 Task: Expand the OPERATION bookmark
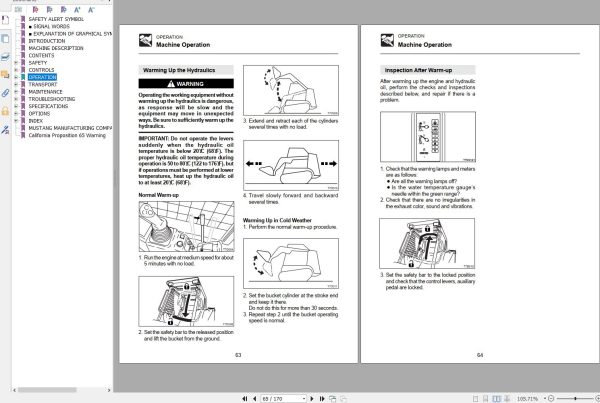(x=16, y=77)
